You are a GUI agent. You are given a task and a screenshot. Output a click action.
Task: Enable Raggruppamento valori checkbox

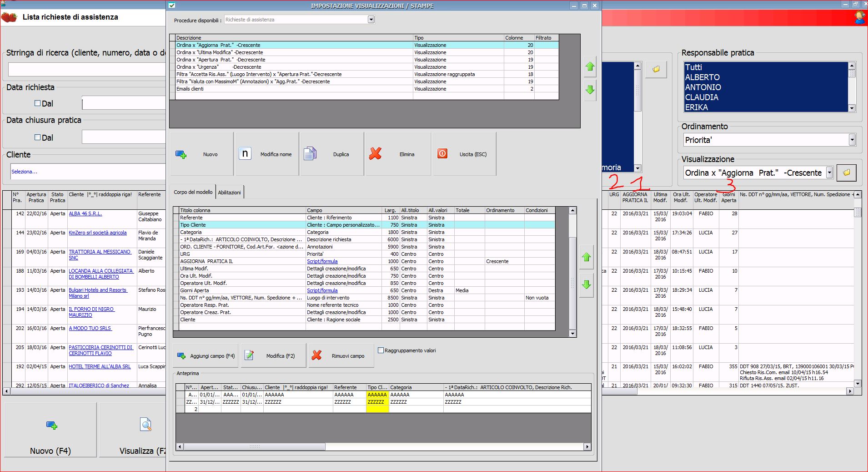381,350
